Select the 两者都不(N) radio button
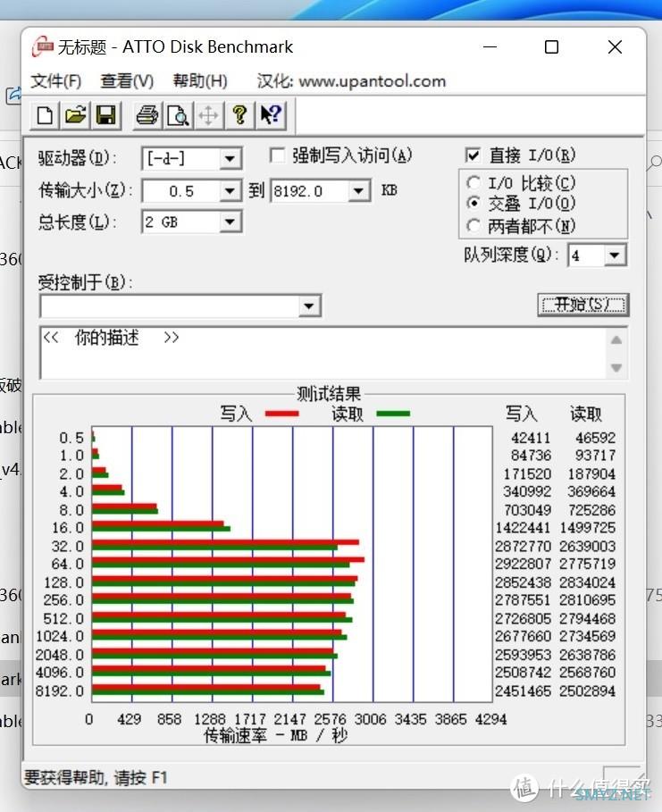Viewport: 662px width, 812px height. (473, 226)
